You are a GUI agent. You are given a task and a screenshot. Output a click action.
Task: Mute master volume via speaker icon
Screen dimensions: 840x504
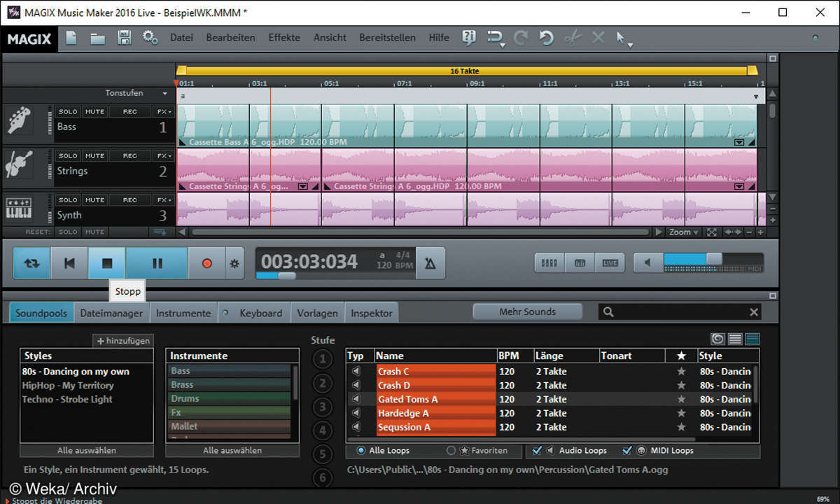(648, 263)
